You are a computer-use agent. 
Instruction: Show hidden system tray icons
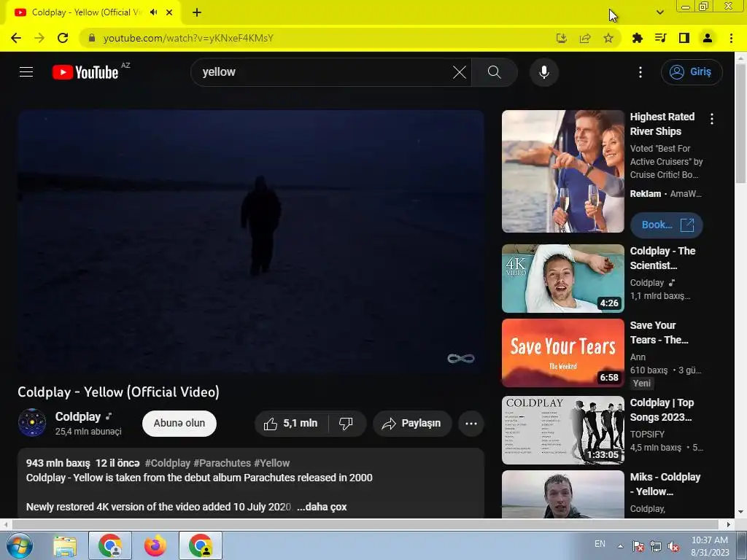pos(620,545)
